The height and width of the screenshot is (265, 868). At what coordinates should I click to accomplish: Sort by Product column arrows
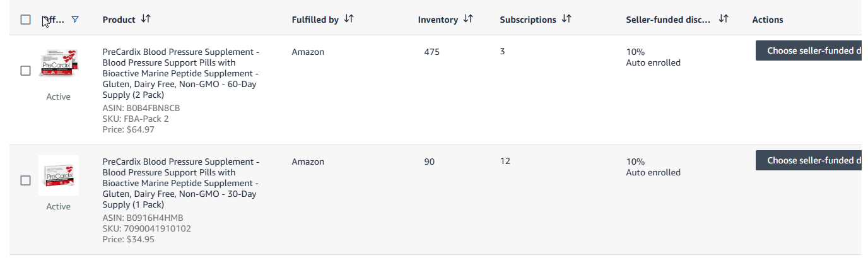point(146,19)
